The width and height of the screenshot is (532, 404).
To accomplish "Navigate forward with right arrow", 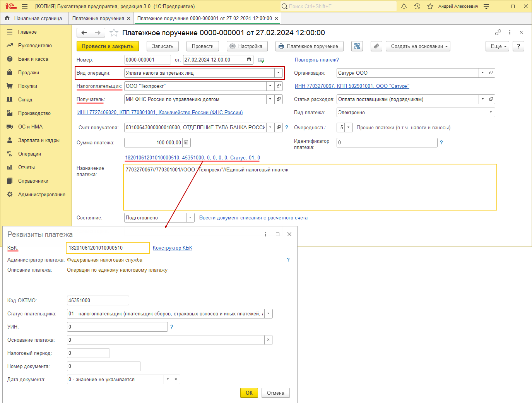I will 98,33.
